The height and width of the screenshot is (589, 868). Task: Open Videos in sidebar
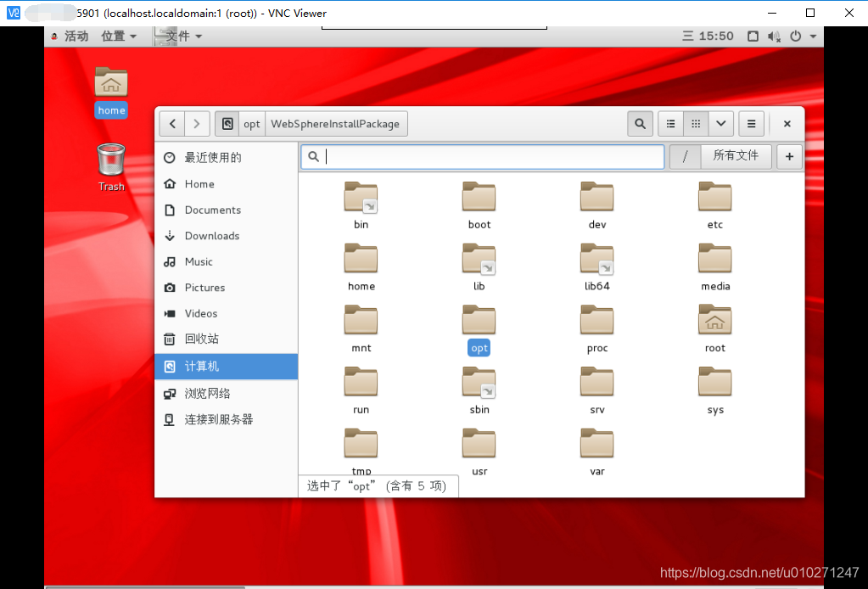click(227, 313)
